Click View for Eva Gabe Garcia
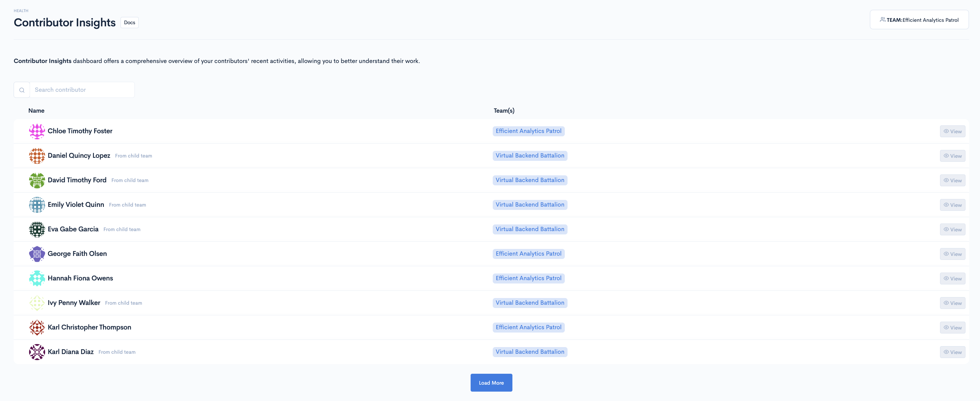The image size is (980, 401). click(x=952, y=229)
